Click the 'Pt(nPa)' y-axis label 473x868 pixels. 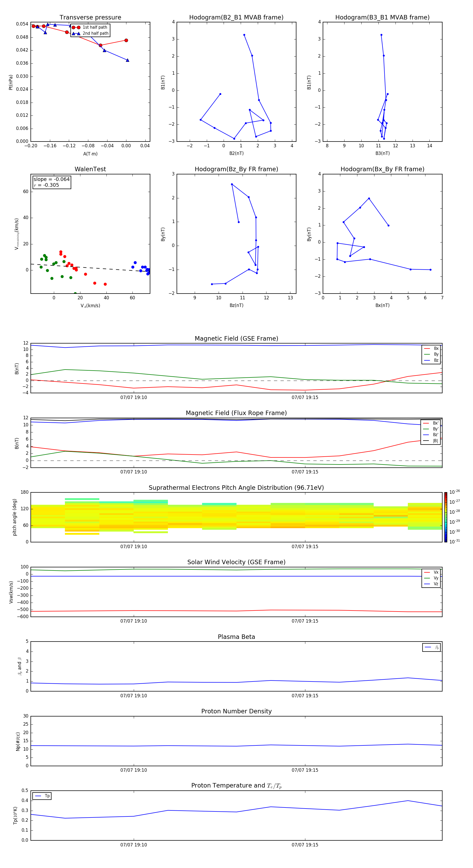point(11,82)
